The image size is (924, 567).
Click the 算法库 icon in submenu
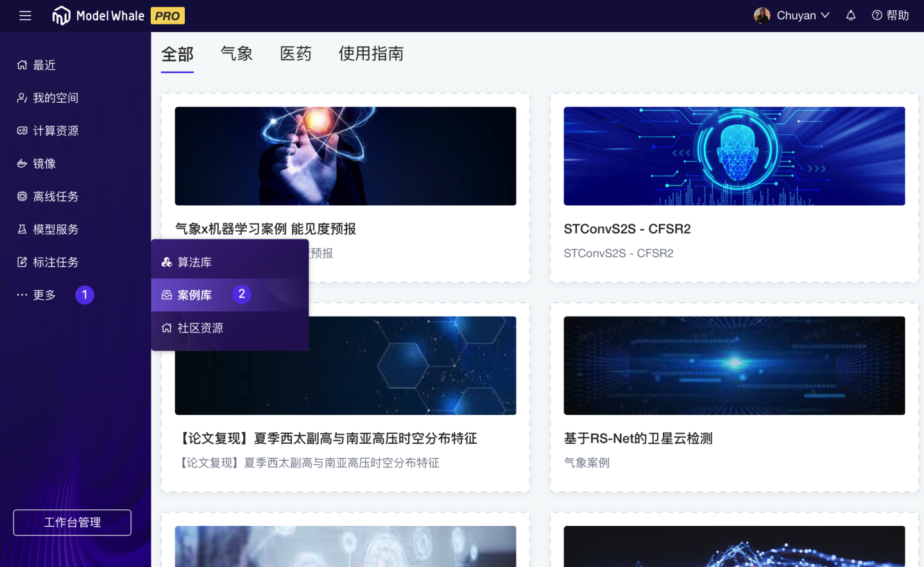(x=167, y=262)
